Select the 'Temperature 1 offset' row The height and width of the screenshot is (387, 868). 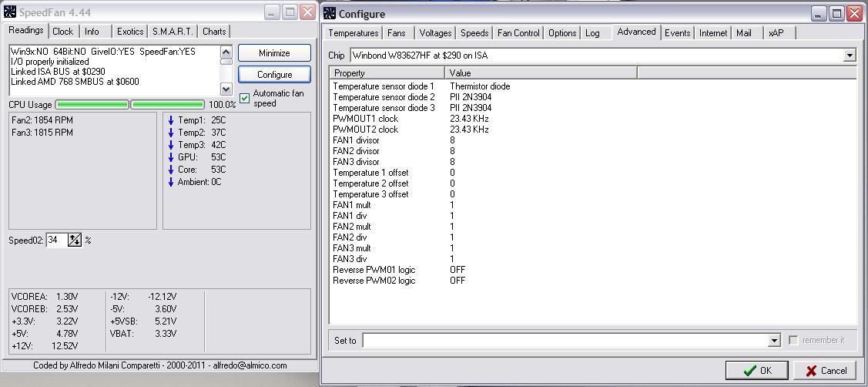592,173
